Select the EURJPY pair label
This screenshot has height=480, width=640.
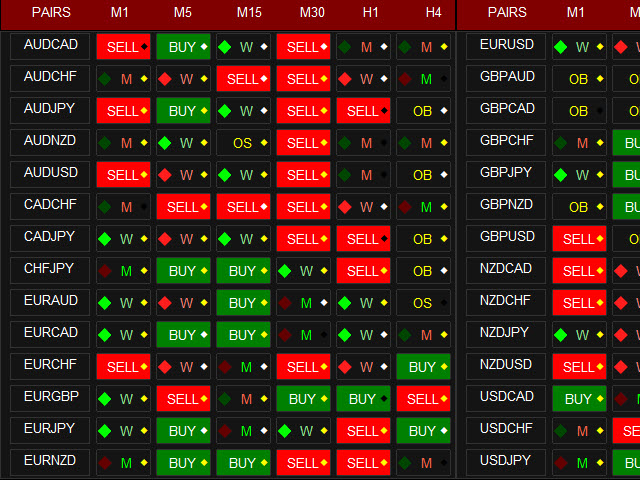(x=50, y=430)
